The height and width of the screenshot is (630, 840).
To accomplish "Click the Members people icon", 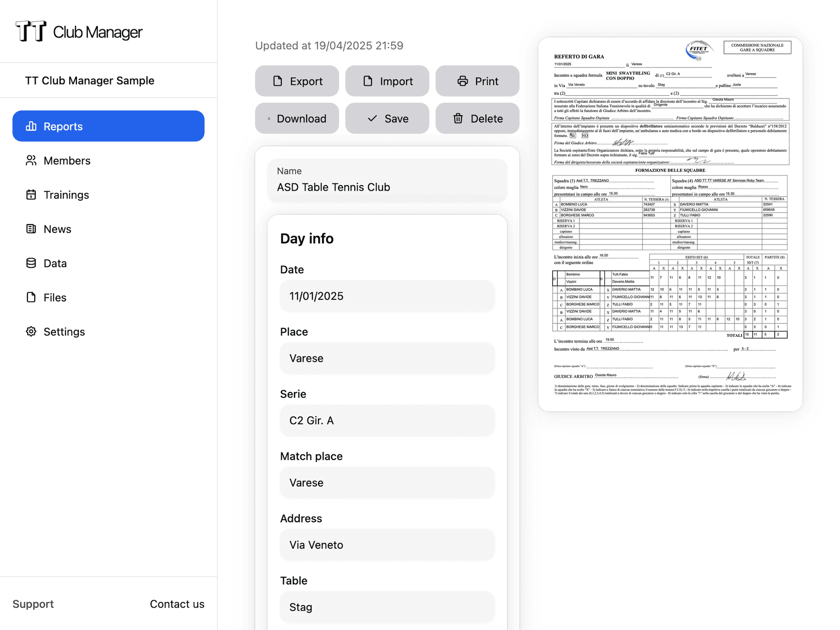I will click(31, 161).
